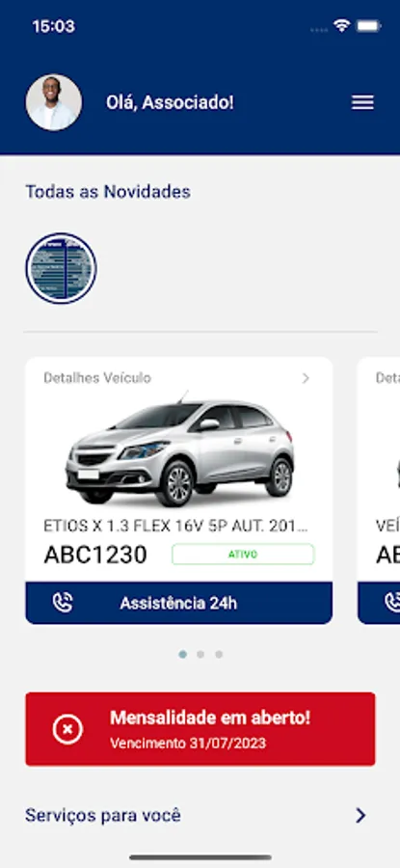Expand Serviços para você arrow
Viewport: 400px width, 868px height.
tap(360, 815)
